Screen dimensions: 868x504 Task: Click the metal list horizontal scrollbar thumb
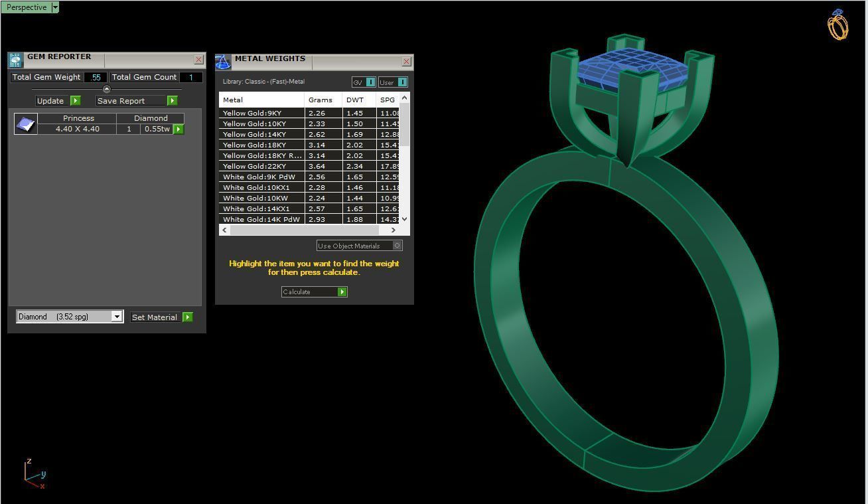[305, 230]
